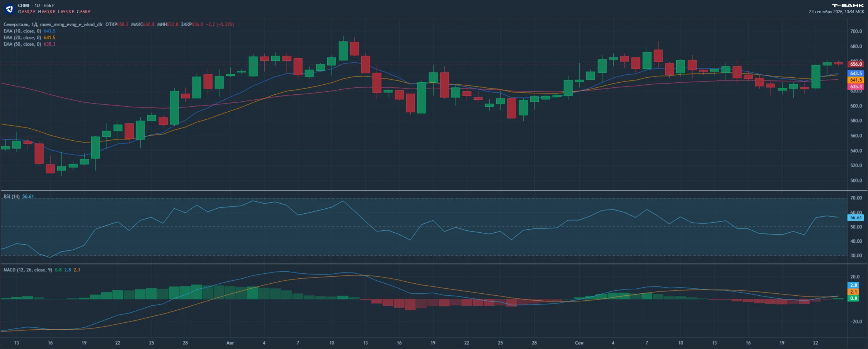Viewport: 868px width, 349px height.
Task: Click the 40.00 level on the RSI axis
Action: coord(856,241)
